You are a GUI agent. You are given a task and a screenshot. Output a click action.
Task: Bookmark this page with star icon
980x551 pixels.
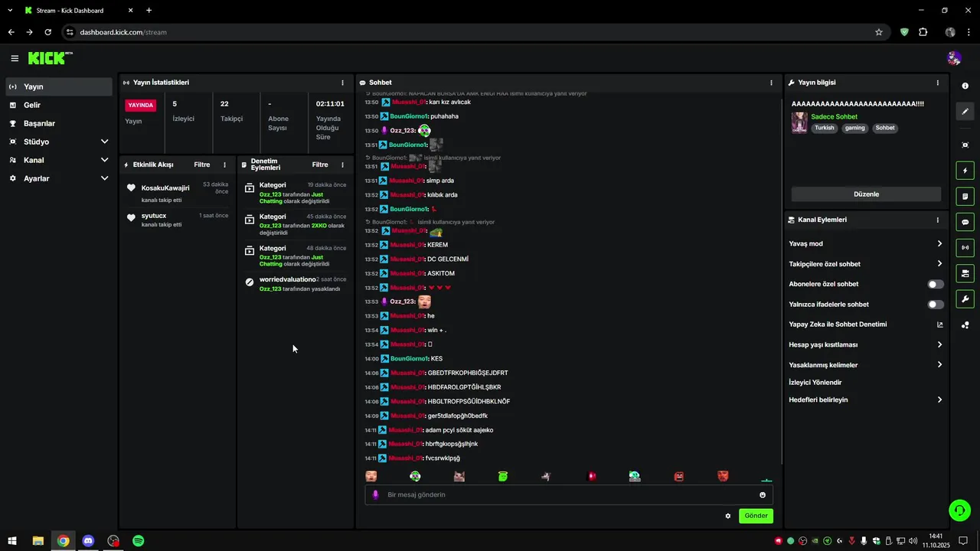[879, 32]
